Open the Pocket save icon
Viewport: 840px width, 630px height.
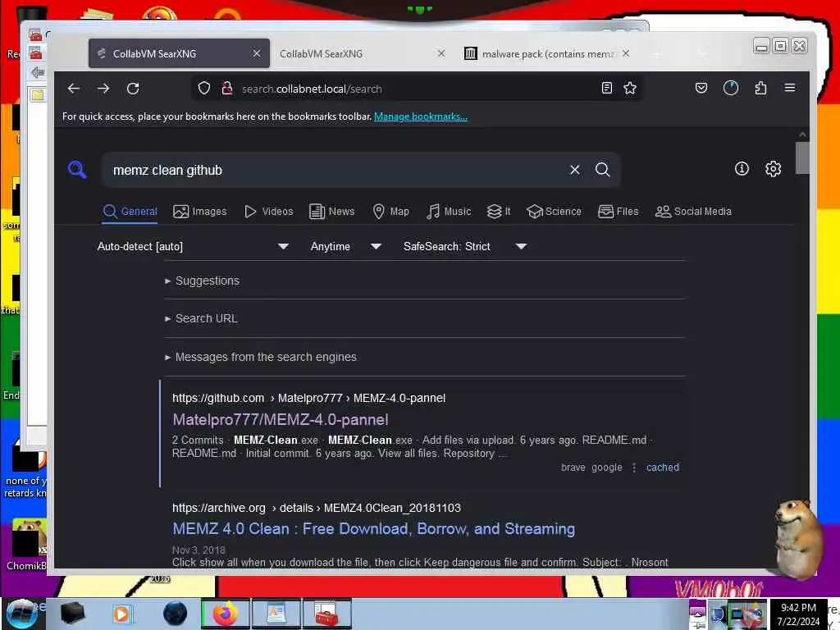701,89
